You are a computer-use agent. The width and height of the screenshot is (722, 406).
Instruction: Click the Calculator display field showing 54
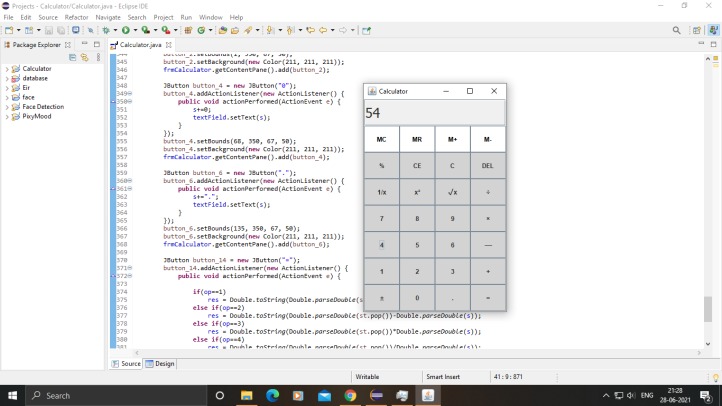click(x=435, y=113)
